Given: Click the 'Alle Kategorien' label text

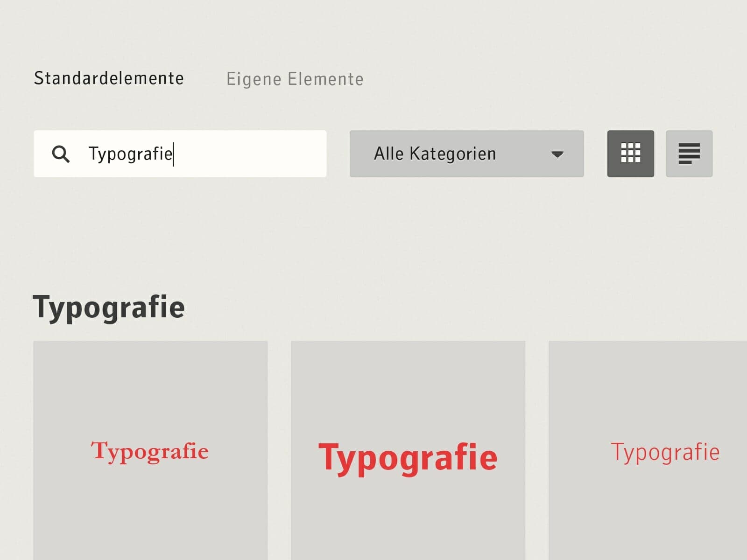Looking at the screenshot, I should pos(435,154).
